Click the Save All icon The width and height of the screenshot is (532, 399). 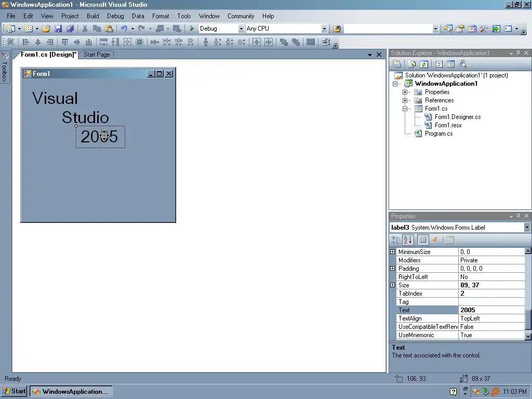coord(70,29)
